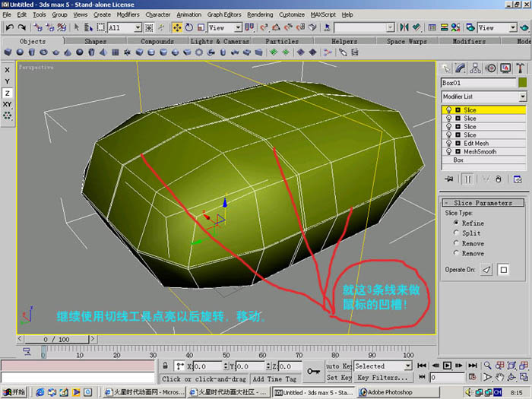Screen dimensions: 532x399
Task: Click the X coordinate input field
Action: (208, 366)
